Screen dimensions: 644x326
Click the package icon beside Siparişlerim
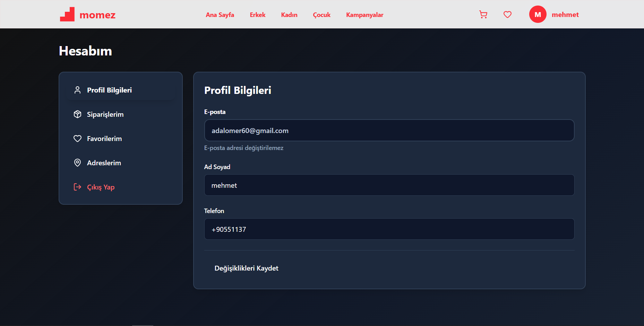[x=77, y=114]
